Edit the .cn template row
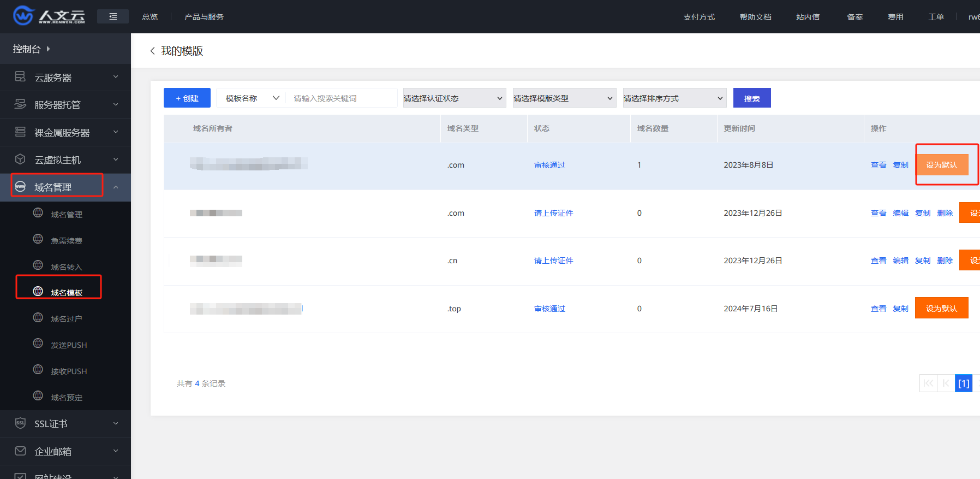 901,261
